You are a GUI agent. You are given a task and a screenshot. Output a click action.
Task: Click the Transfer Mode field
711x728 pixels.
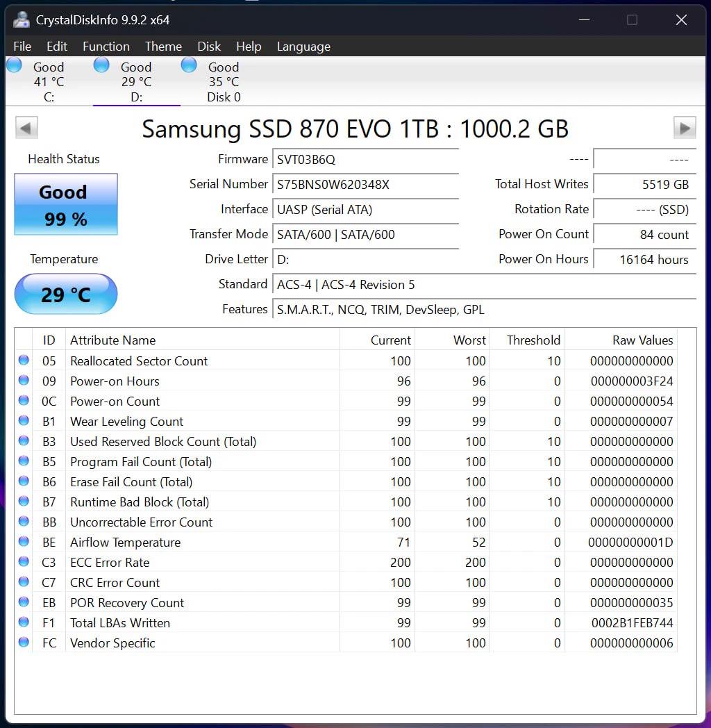click(x=366, y=235)
